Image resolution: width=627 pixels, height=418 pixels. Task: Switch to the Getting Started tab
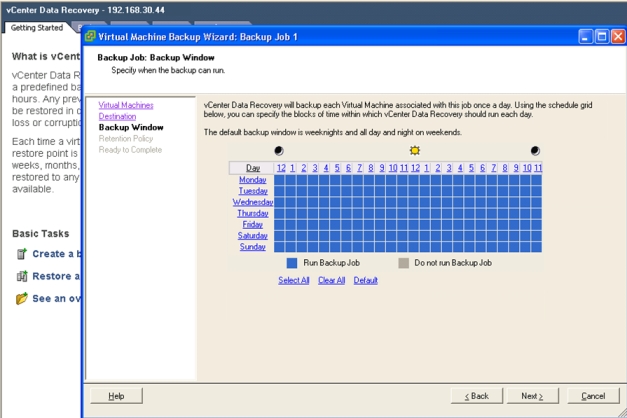tap(36, 27)
